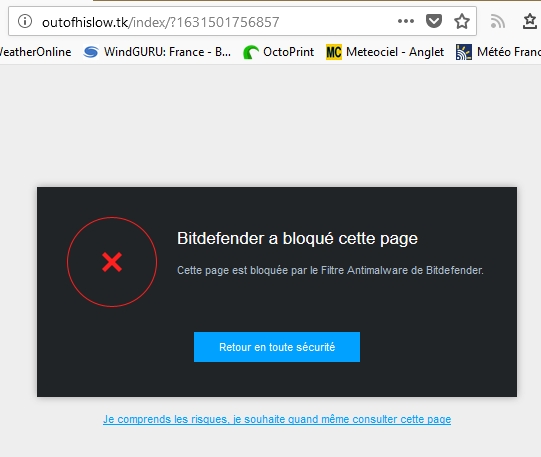Follow the 'Je comprends les risques' link

pos(277,419)
